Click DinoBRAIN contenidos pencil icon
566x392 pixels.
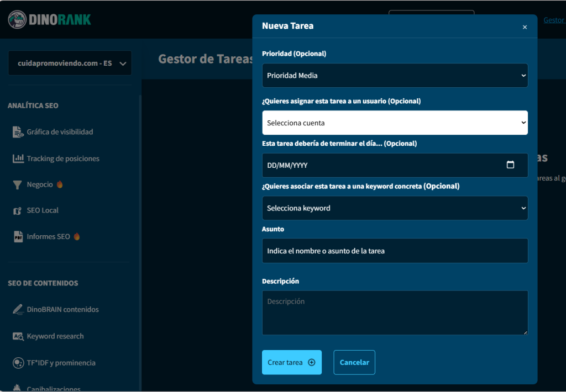pyautogui.click(x=18, y=310)
